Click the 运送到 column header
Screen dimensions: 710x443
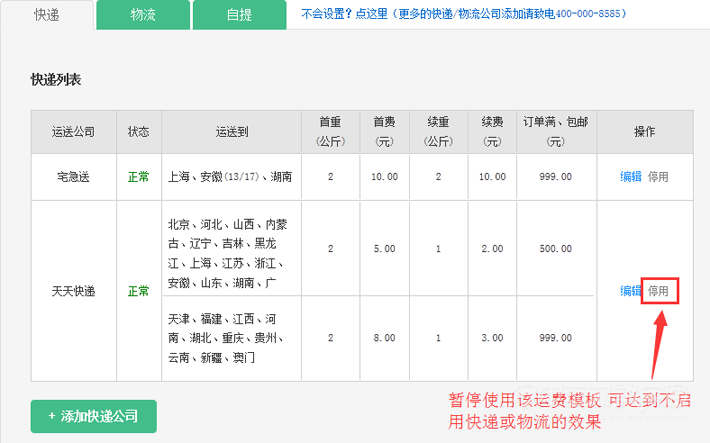click(232, 132)
